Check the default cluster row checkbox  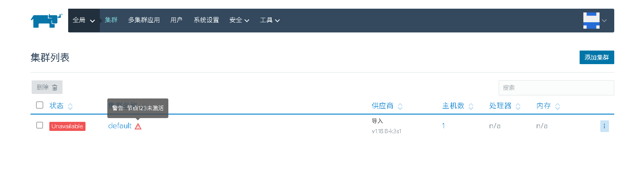coord(40,125)
